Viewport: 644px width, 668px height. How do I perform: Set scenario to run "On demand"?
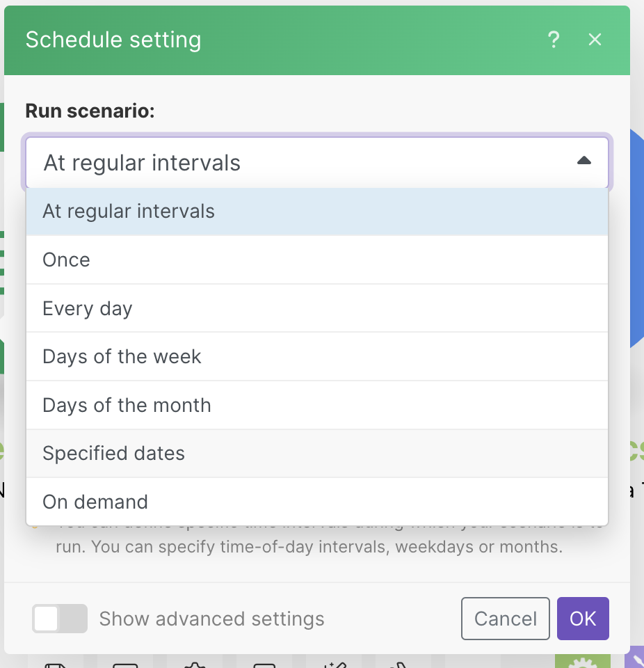[317, 502]
